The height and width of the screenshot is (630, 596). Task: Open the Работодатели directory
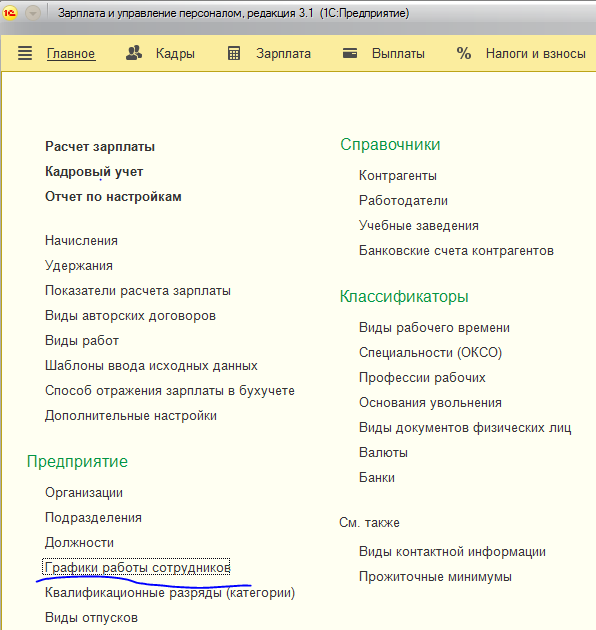[x=403, y=200]
